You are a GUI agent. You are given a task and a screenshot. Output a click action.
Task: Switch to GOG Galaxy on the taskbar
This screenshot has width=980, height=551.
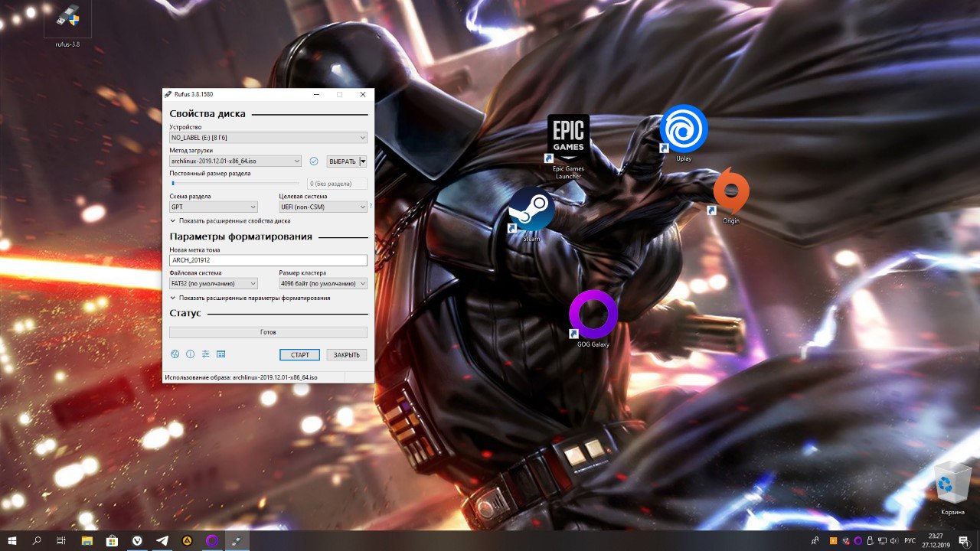click(212, 541)
